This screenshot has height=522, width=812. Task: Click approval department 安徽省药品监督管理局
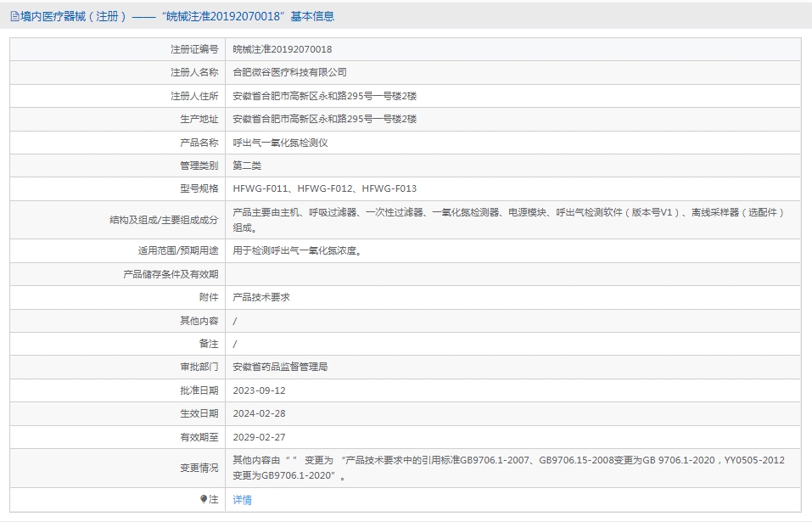(280, 367)
